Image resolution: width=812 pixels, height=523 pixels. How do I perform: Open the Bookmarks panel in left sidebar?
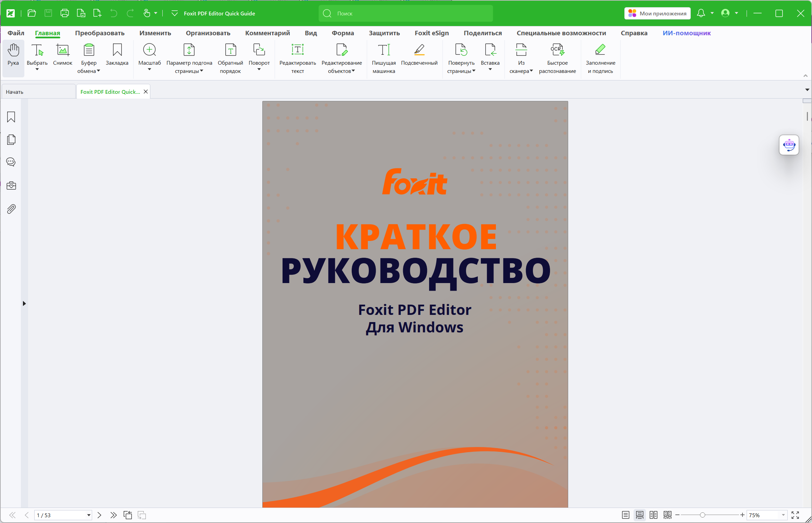pos(11,117)
